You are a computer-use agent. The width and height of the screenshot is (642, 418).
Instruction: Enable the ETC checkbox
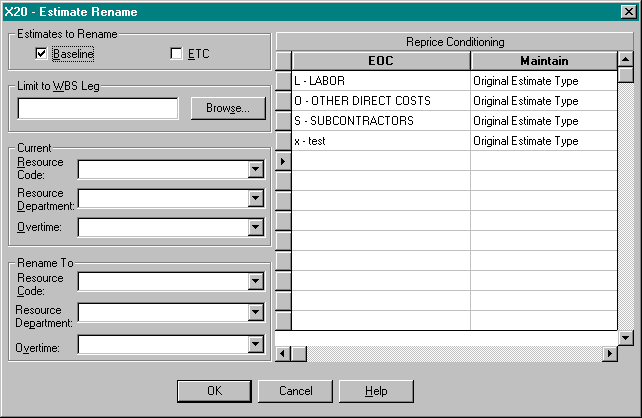pyautogui.click(x=177, y=53)
